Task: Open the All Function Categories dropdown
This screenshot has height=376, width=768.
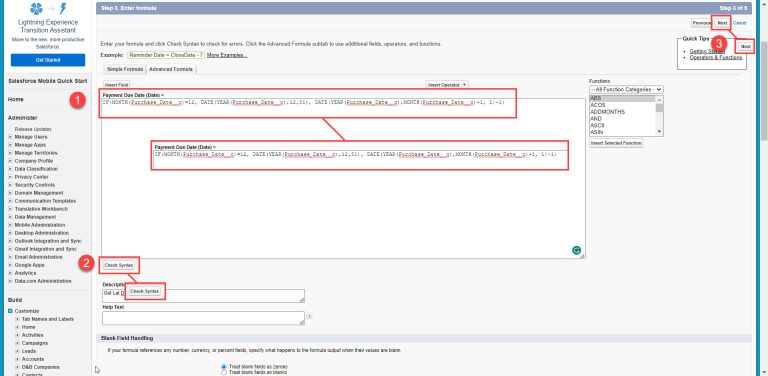Action: tap(626, 90)
